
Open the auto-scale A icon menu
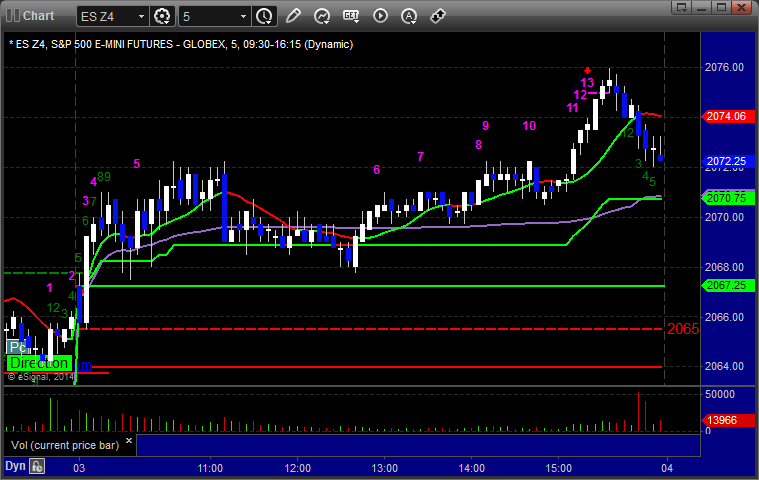[x=410, y=16]
